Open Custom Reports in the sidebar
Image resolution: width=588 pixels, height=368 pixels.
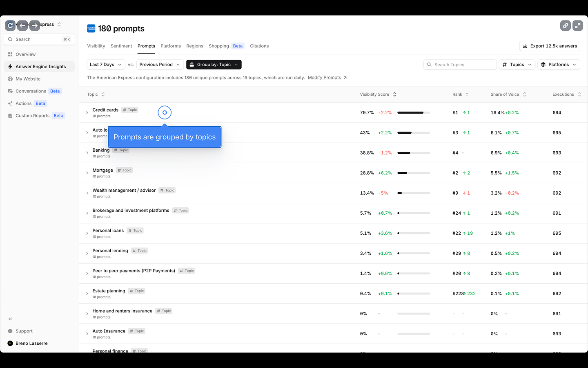39,116
